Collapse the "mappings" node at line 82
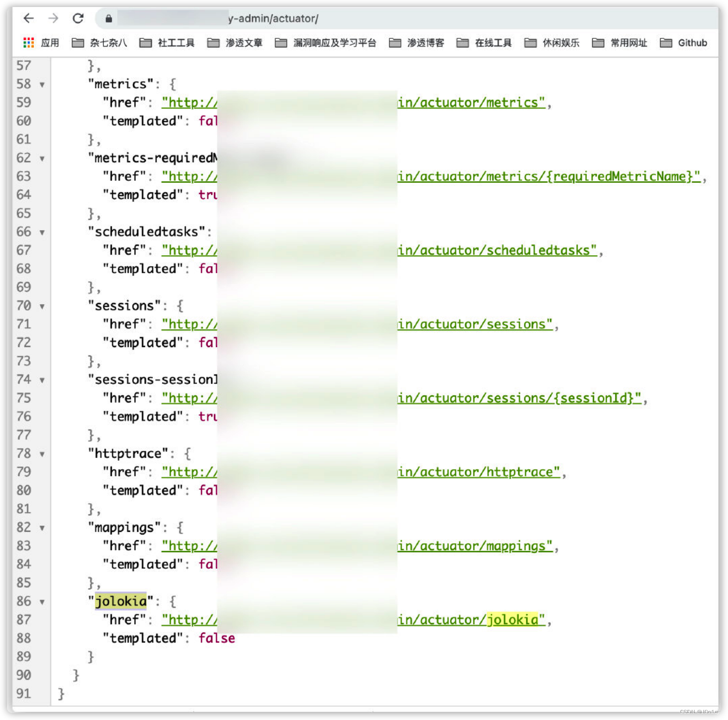Screen dimensions: 728x720 tap(42, 528)
